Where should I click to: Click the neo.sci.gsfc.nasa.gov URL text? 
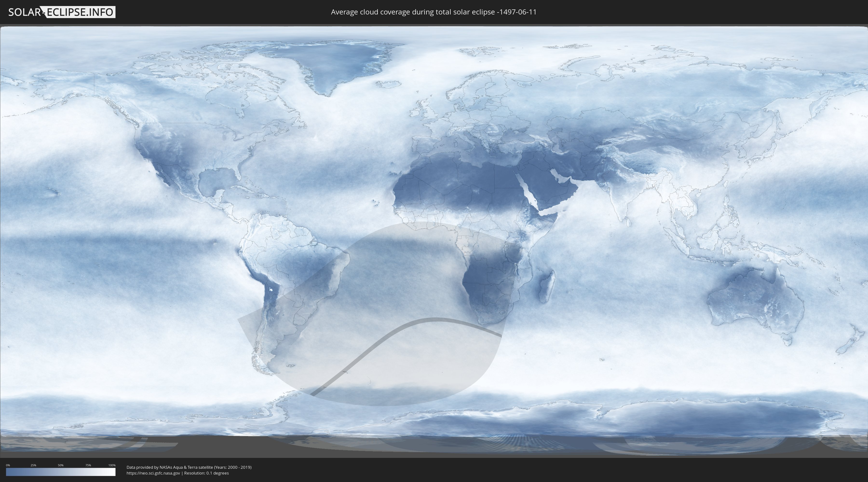coord(153,473)
